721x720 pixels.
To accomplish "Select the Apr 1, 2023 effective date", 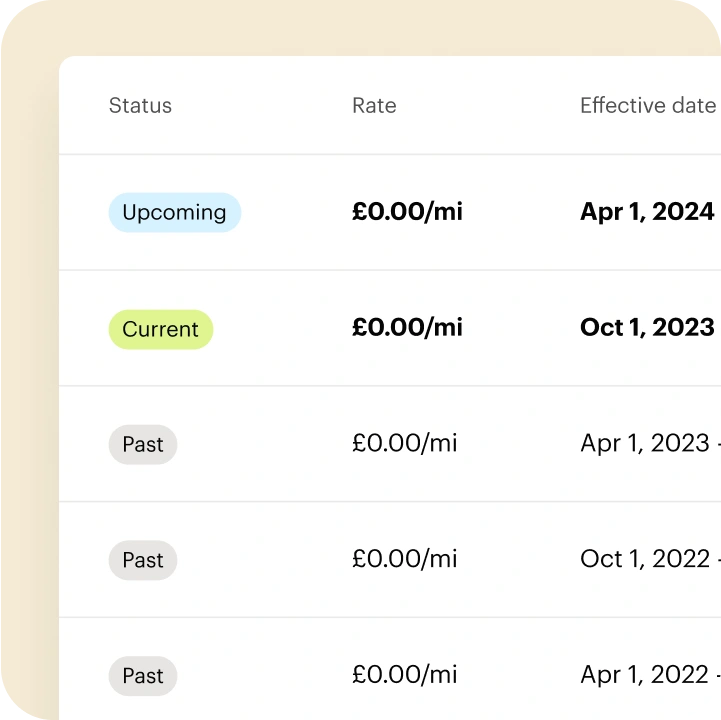I will coord(645,444).
